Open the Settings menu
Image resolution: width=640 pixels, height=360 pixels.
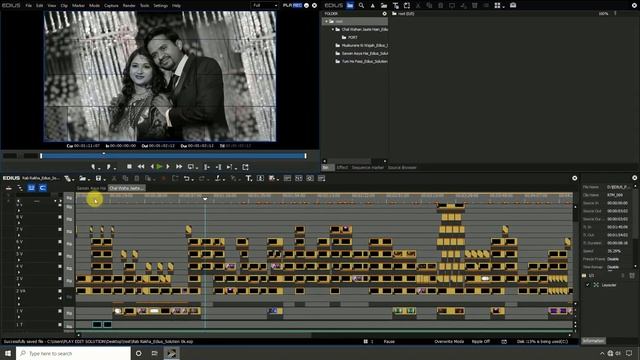click(x=160, y=6)
